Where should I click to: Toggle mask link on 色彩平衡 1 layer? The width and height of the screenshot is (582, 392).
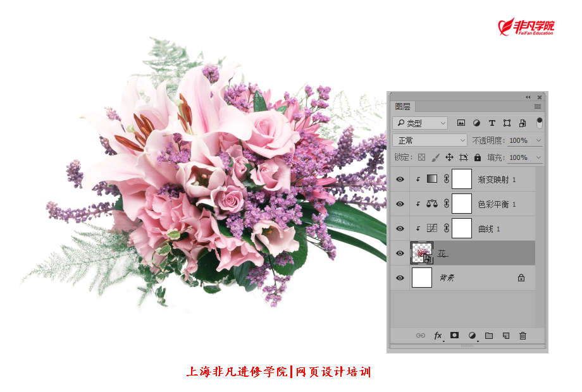point(447,204)
